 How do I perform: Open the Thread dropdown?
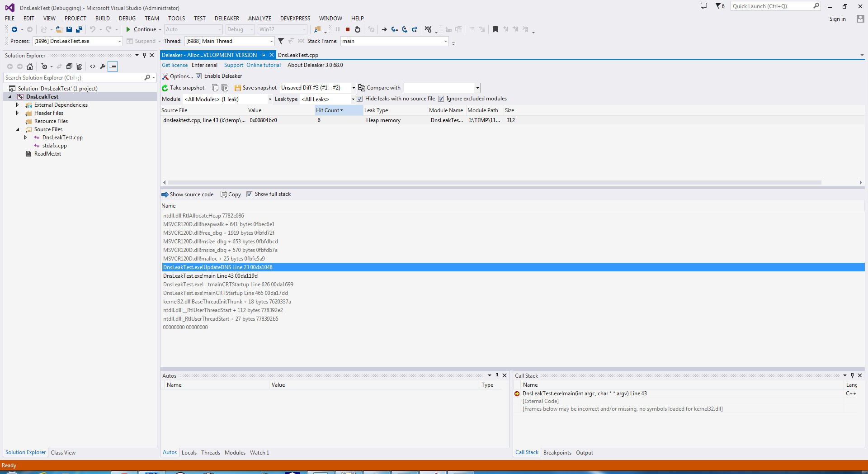(x=229, y=41)
